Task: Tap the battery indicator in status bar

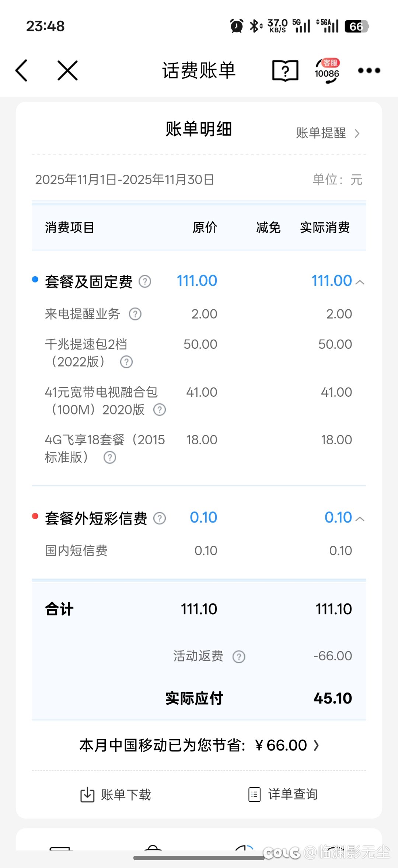Action: [356, 27]
